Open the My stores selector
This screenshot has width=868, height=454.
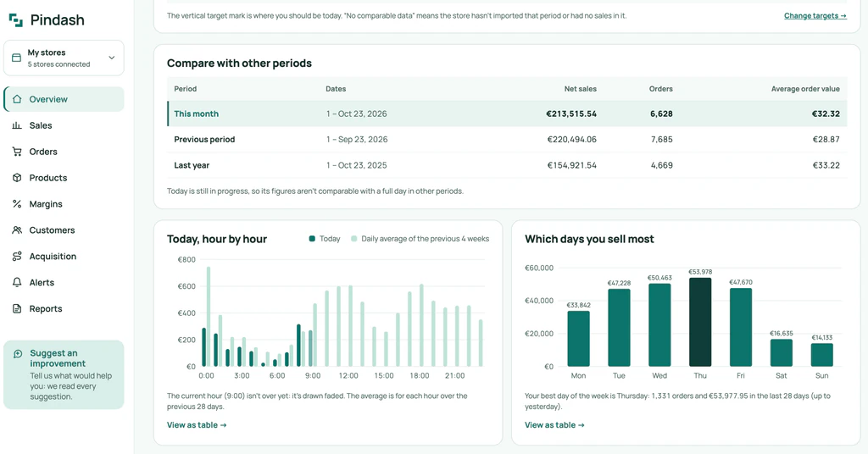coord(64,58)
